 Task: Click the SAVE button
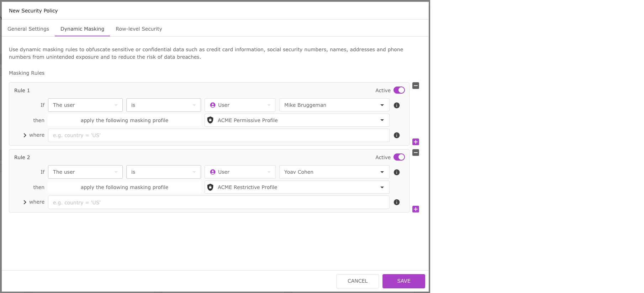pyautogui.click(x=404, y=281)
